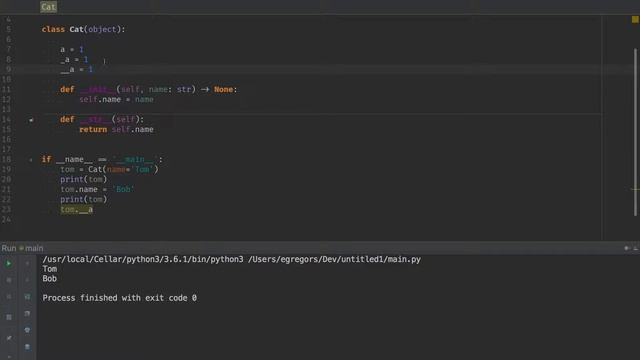The height and width of the screenshot is (360, 640).
Task: Click the Pause Output icon below Stop
Action: coord(9,297)
